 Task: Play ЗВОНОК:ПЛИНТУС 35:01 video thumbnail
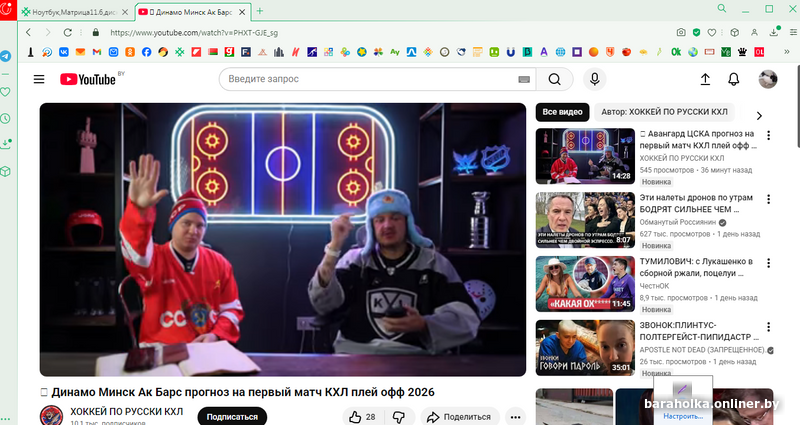coord(585,347)
